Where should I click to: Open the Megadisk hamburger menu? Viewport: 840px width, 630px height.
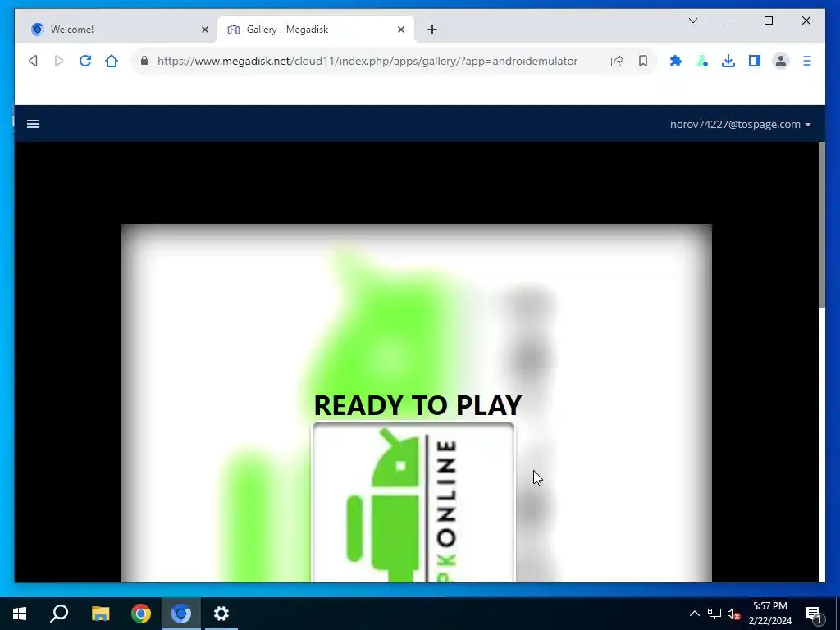point(33,125)
